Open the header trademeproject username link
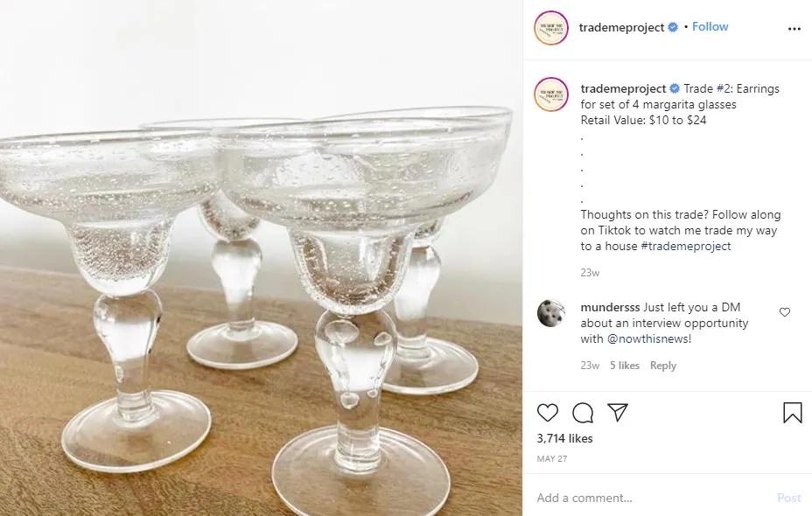Image resolution: width=812 pixels, height=516 pixels. [621, 27]
